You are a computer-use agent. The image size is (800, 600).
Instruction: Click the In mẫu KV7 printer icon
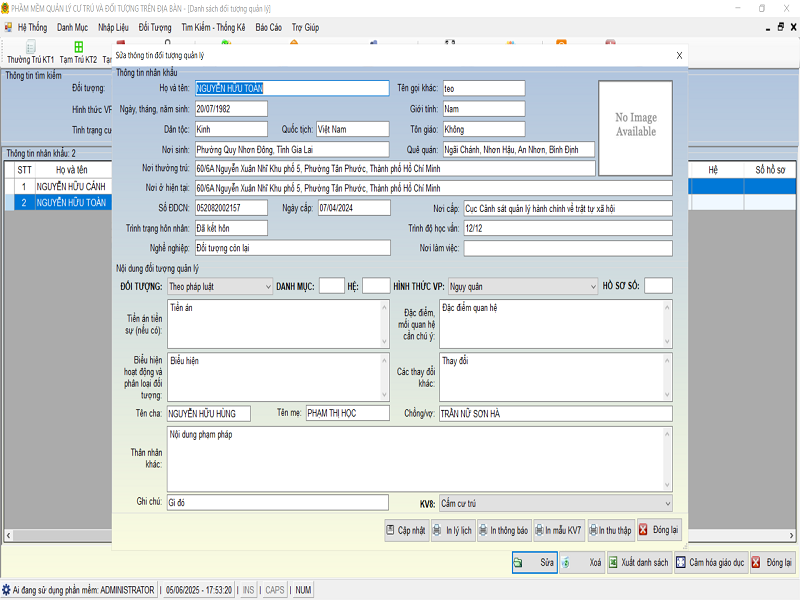539,530
